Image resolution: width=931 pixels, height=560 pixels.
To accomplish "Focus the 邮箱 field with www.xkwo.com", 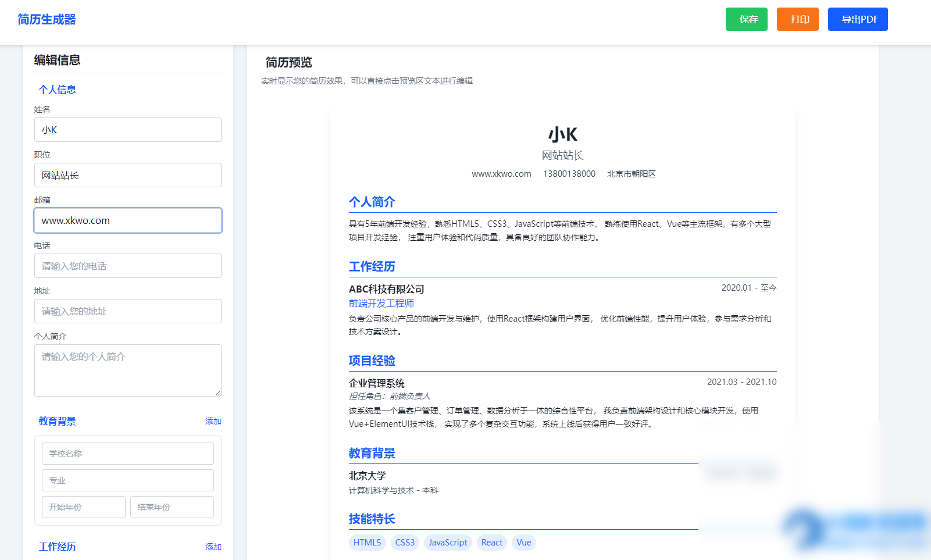I will (127, 220).
